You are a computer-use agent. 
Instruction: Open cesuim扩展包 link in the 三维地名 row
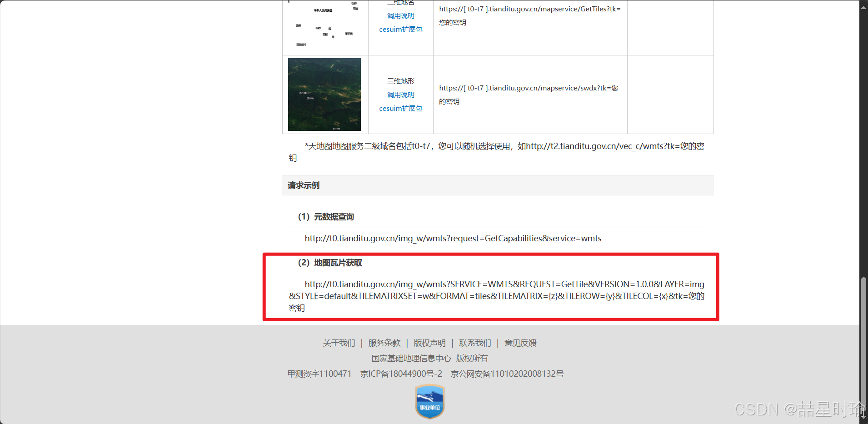[x=400, y=29]
